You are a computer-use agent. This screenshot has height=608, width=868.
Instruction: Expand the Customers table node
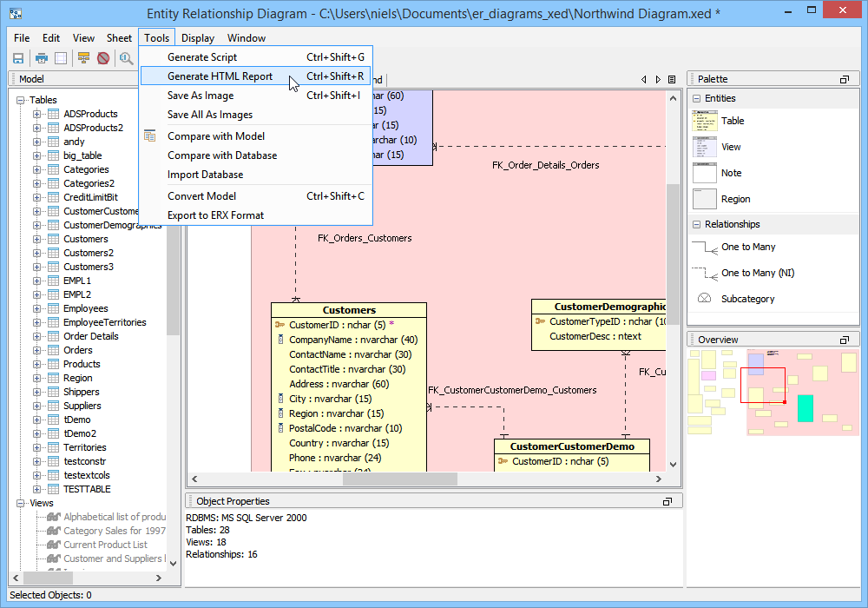click(x=36, y=239)
